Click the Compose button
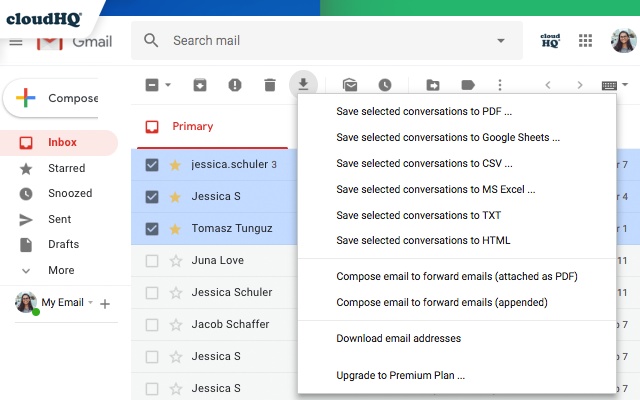Viewport: 640px width, 400px height. (x=51, y=98)
